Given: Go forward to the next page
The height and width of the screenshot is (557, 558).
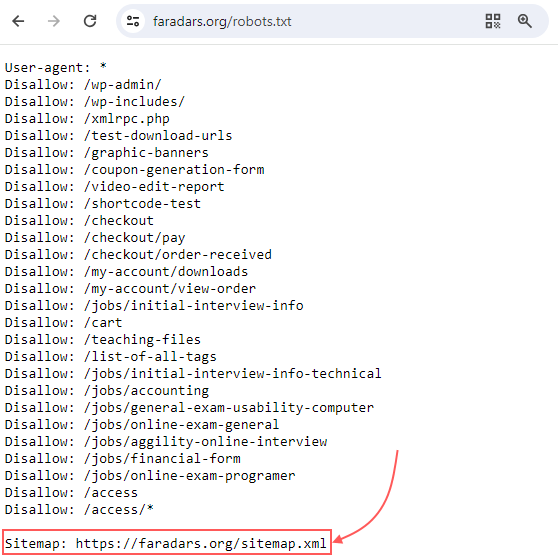Looking at the screenshot, I should click(x=54, y=21).
